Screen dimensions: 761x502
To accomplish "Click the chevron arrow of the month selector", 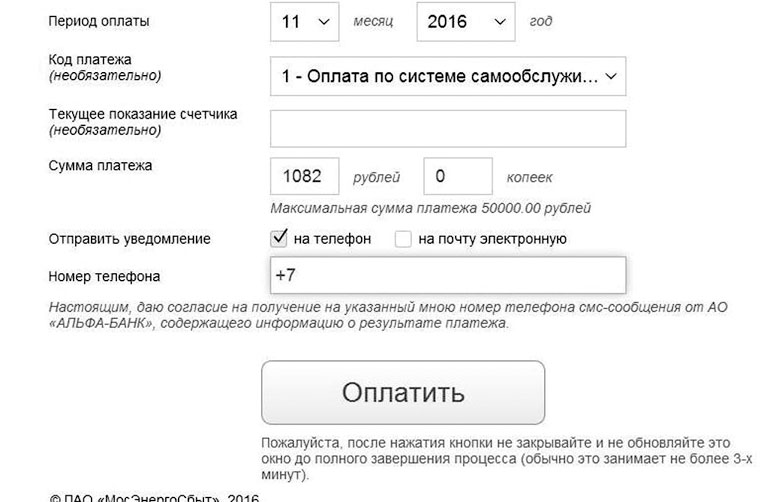I will point(324,22).
